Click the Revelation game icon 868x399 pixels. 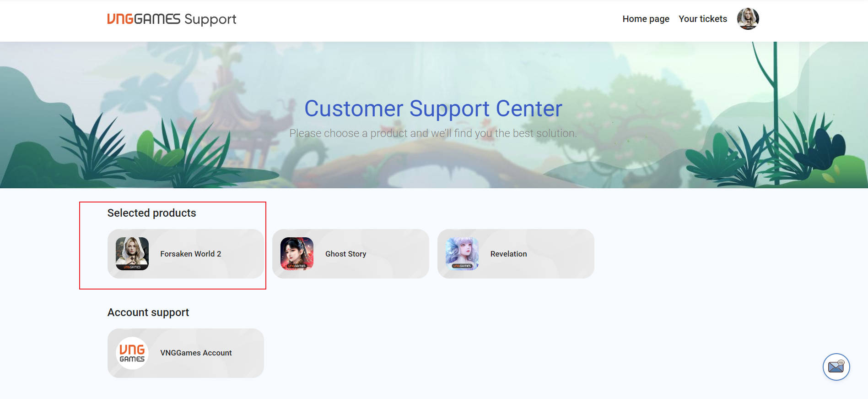462,254
